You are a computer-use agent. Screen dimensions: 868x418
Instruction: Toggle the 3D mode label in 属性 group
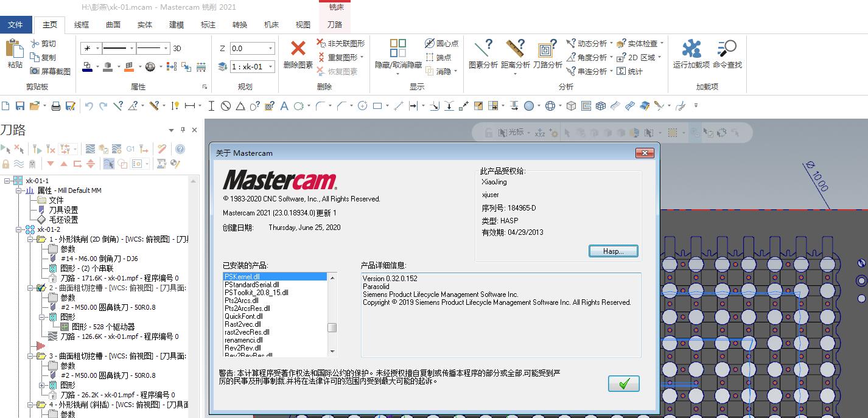[177, 48]
